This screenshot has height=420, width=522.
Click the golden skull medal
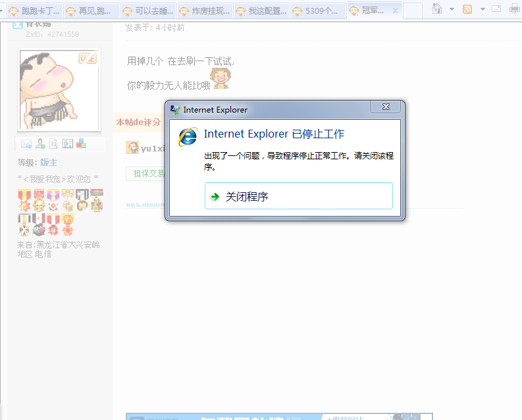(39, 200)
